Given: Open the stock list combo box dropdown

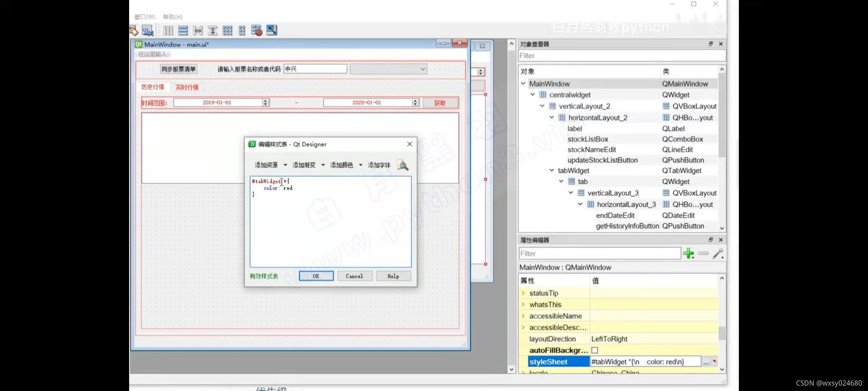Looking at the screenshot, I should tap(423, 69).
